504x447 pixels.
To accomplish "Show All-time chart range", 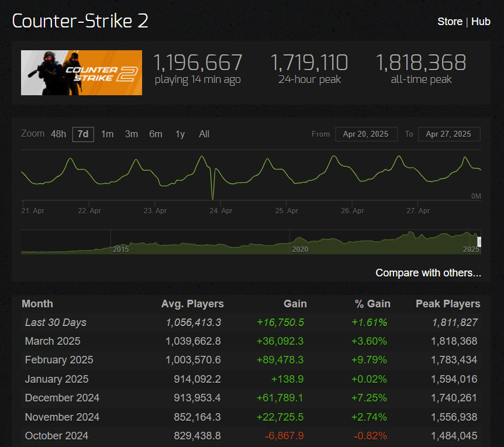I will click(204, 134).
